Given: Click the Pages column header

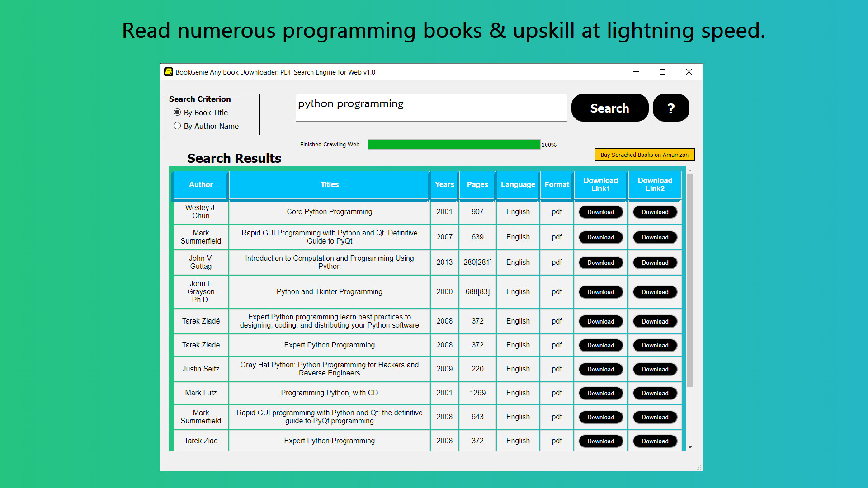Looking at the screenshot, I should (477, 184).
